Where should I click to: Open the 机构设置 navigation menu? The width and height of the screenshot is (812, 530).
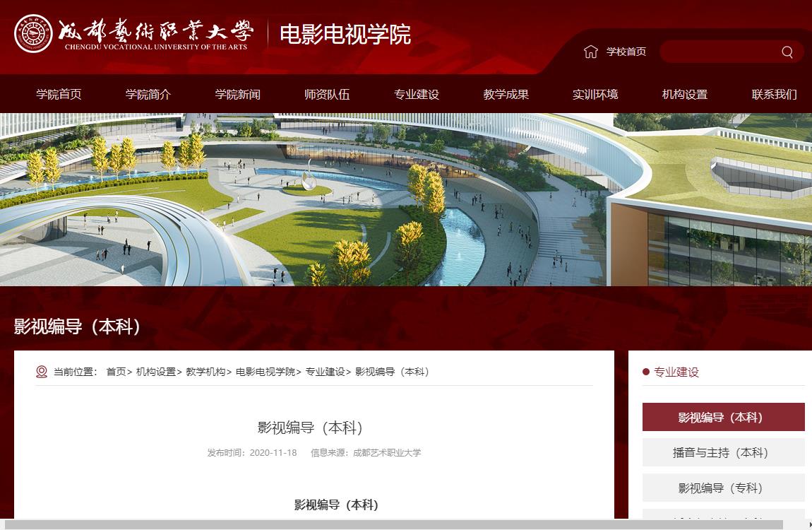tap(683, 94)
